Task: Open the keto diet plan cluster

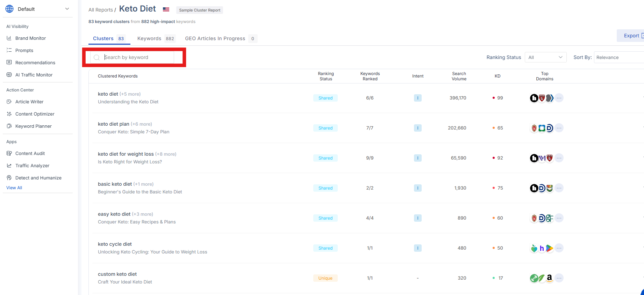Action: point(114,124)
